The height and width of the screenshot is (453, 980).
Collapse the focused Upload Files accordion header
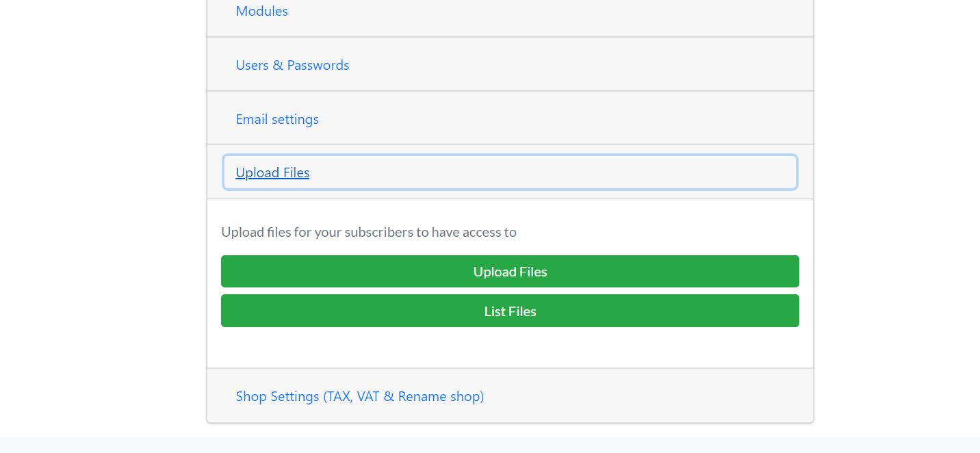point(510,172)
